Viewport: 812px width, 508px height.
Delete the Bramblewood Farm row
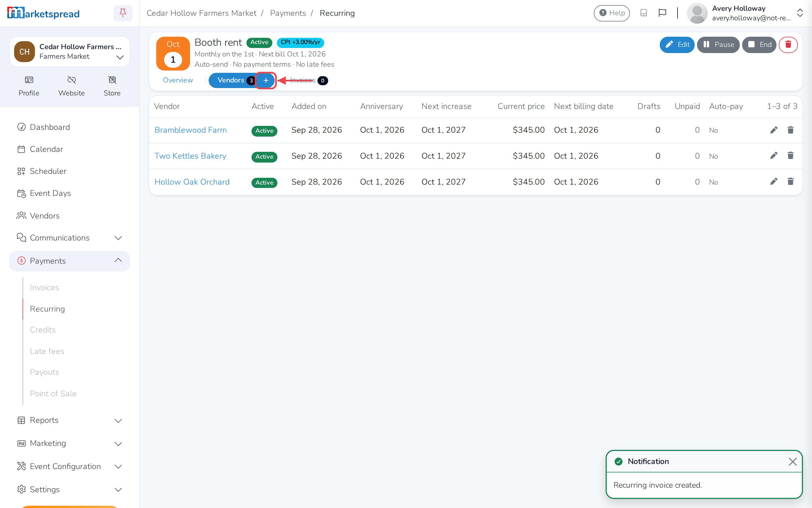[x=791, y=130]
